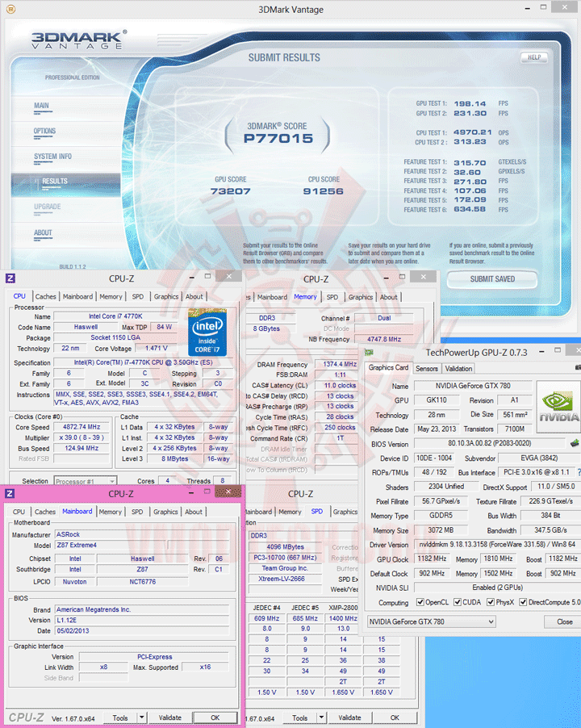Screen dimensions: 581x728
Task: Toggle the DirectCompute 5.0 checkbox
Action: tap(523, 602)
